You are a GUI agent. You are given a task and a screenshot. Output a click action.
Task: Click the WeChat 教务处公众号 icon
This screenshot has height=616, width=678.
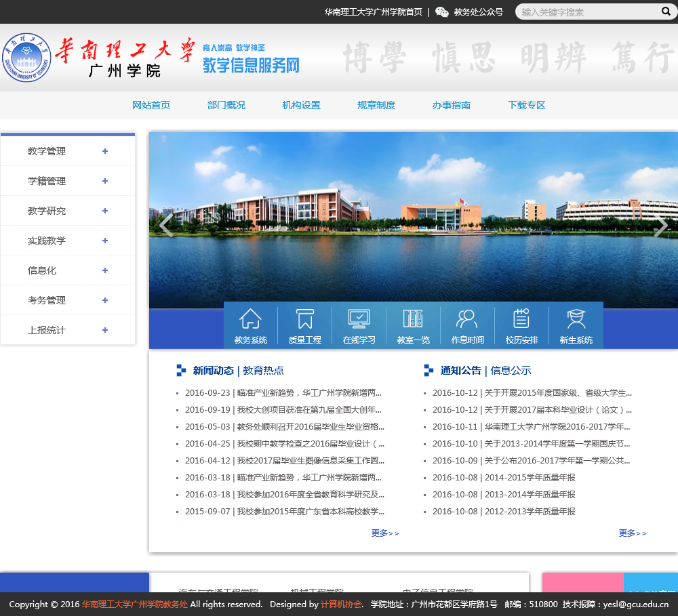(442, 12)
